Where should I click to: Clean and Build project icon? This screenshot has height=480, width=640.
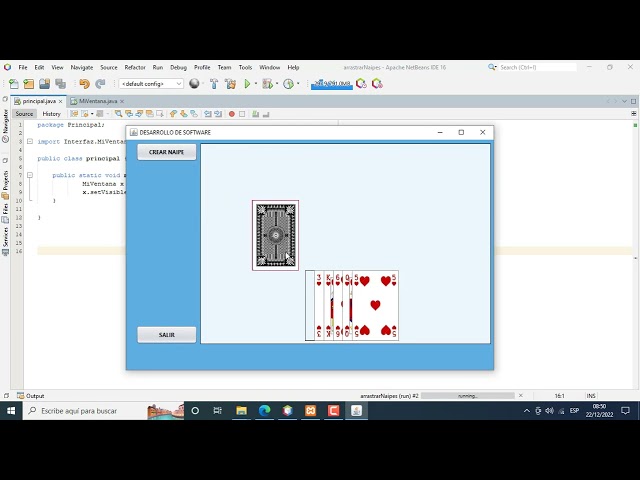(231, 84)
